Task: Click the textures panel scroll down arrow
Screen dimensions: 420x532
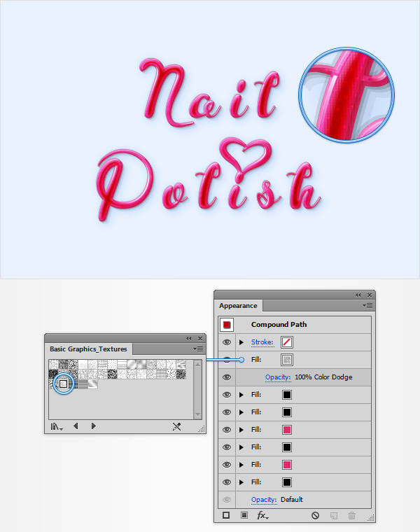Action: [x=198, y=414]
